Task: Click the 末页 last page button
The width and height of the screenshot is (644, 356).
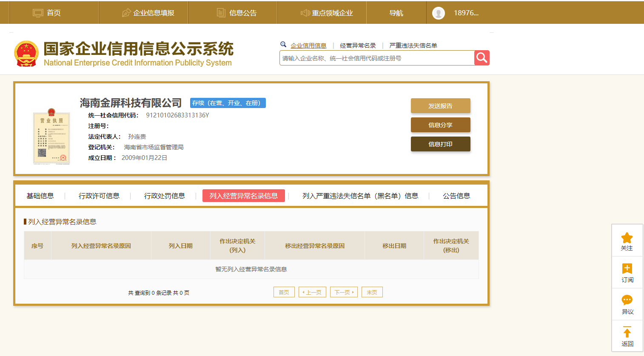Action: click(372, 292)
